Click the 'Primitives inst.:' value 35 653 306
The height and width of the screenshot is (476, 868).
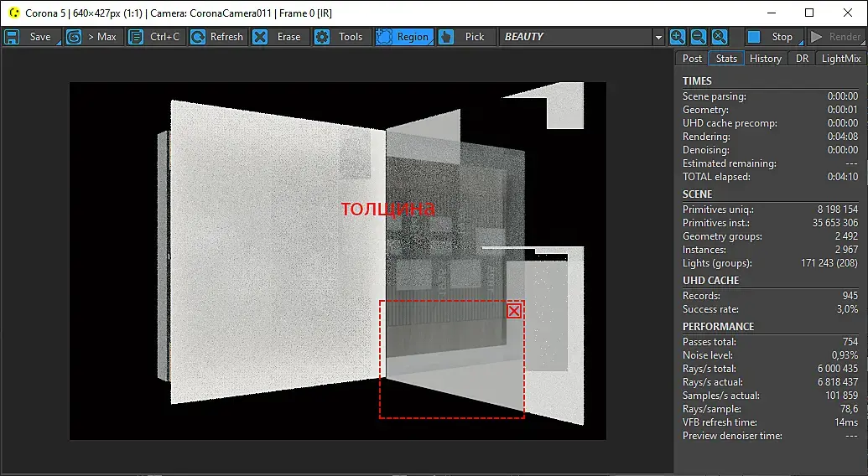click(x=834, y=223)
